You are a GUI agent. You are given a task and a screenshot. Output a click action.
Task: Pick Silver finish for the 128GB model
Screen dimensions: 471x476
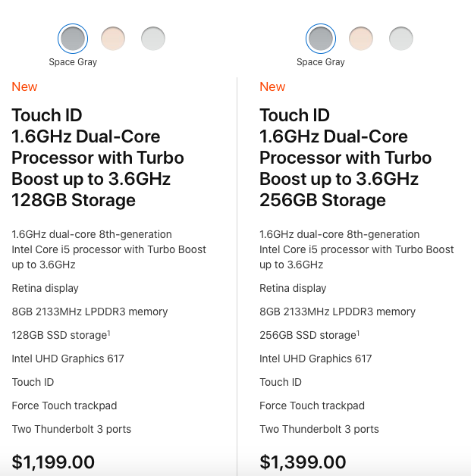(153, 39)
